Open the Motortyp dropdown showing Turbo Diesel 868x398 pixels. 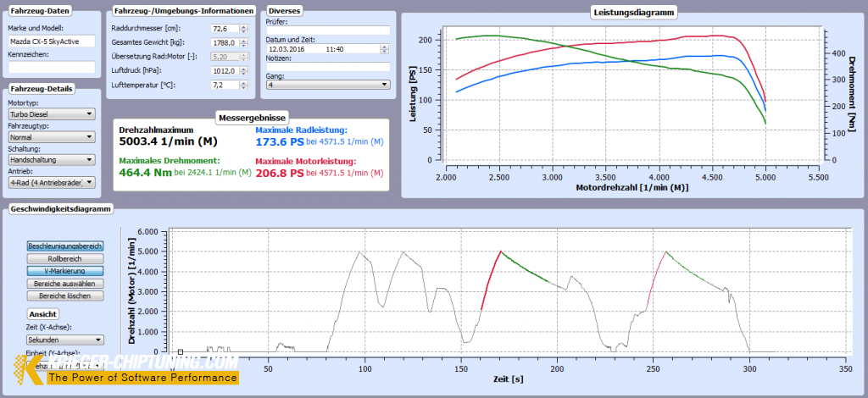(51, 113)
